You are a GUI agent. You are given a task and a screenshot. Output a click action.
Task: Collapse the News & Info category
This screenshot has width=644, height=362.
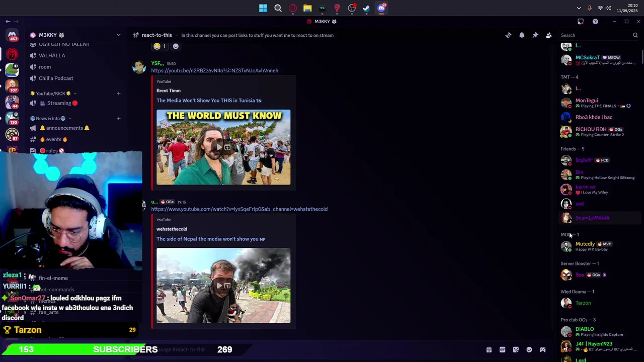click(x=50, y=118)
